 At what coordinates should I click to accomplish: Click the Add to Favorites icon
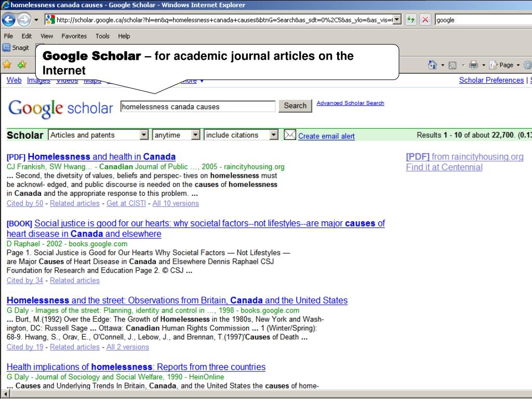22,64
